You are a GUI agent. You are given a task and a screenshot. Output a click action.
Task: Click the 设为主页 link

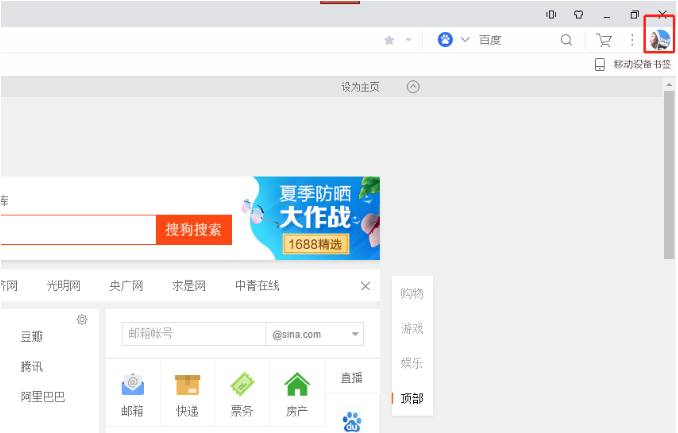(360, 87)
